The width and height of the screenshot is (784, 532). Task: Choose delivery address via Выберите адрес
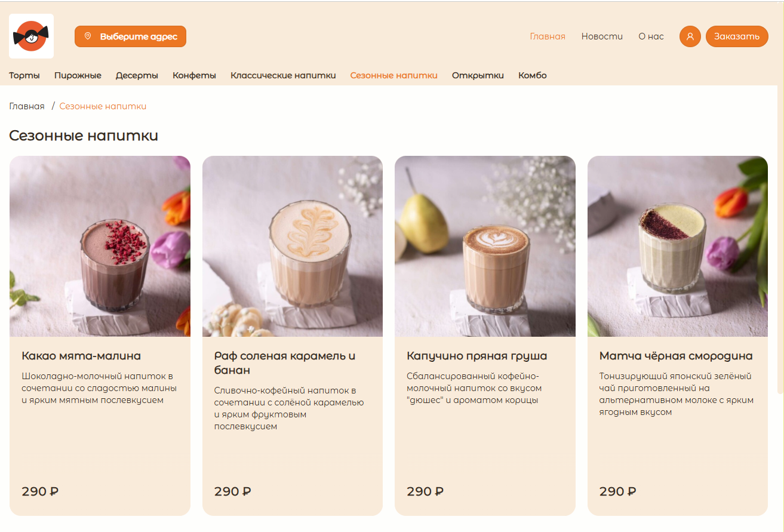130,36
